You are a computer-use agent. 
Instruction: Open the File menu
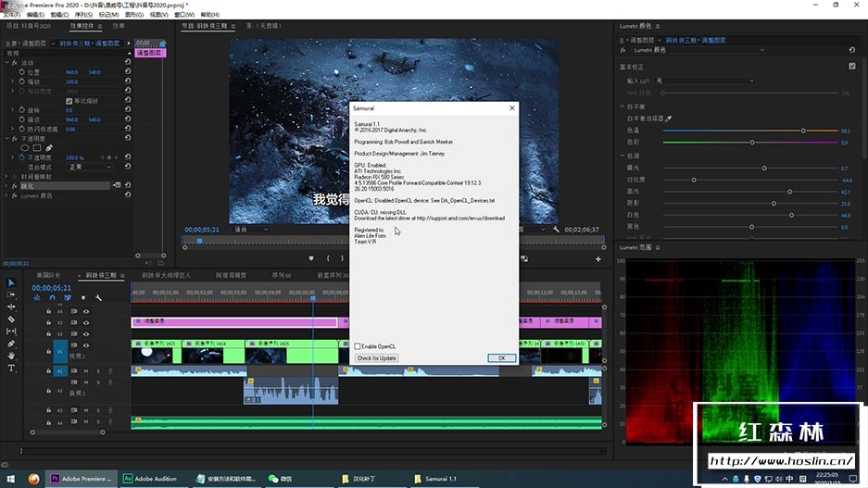pyautogui.click(x=11, y=15)
